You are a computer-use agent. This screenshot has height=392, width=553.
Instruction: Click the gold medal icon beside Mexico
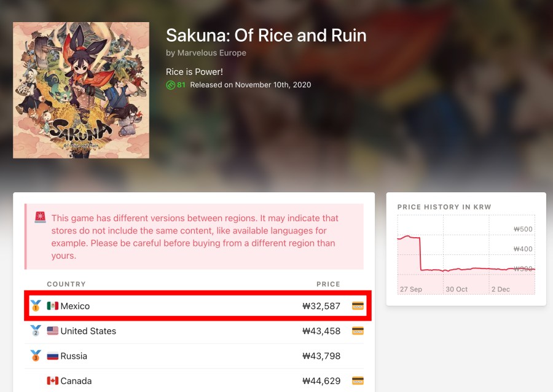[36, 305]
